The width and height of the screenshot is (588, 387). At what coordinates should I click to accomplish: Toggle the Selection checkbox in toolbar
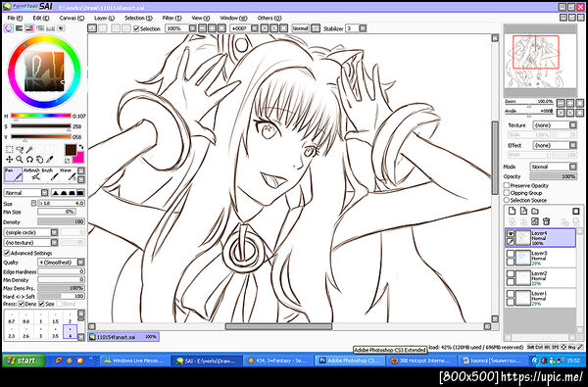pyautogui.click(x=136, y=28)
